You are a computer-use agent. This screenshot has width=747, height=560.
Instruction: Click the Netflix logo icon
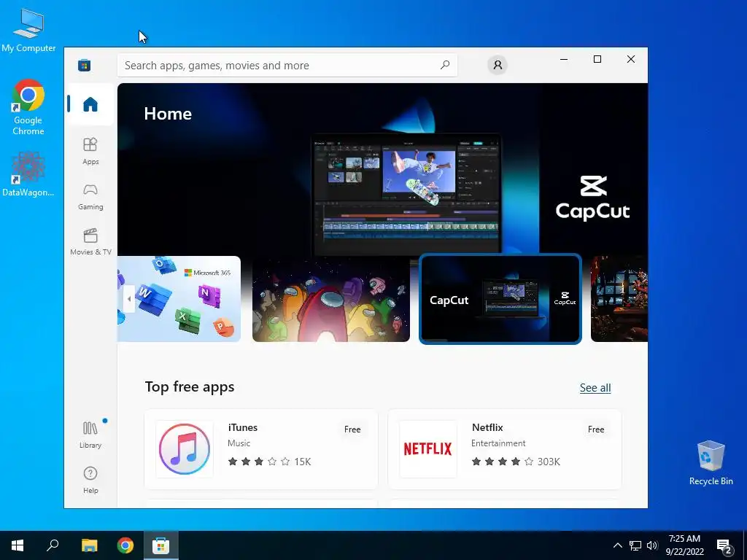point(427,449)
